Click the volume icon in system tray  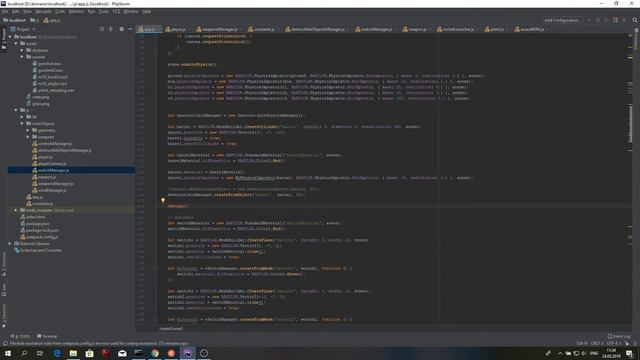pyautogui.click(x=584, y=353)
